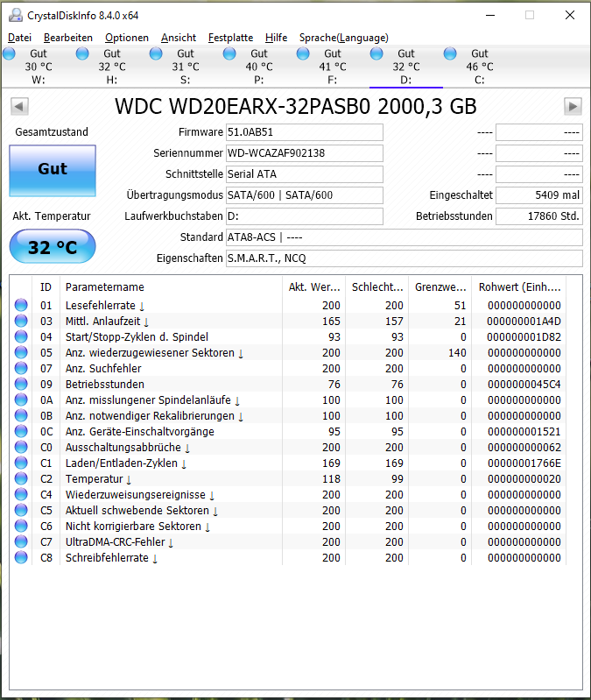Click the Seriennummer field
Screen dimensions: 591x700
[304, 153]
